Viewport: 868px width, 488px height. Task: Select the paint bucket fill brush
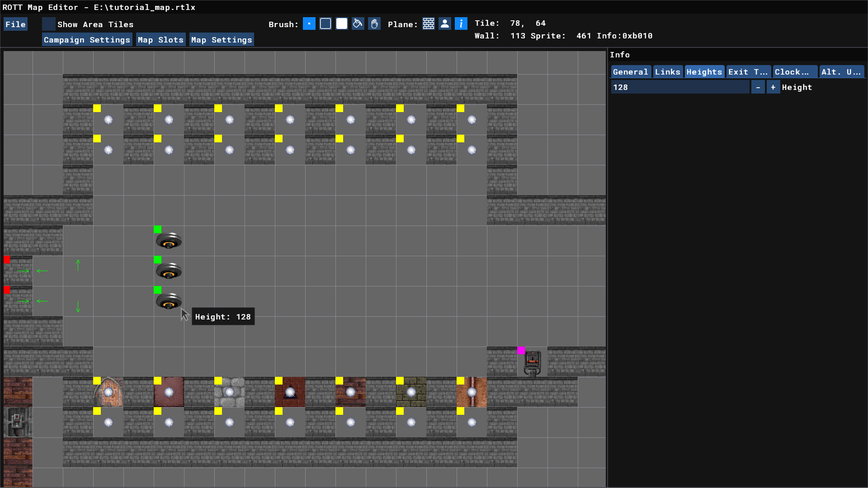[358, 24]
